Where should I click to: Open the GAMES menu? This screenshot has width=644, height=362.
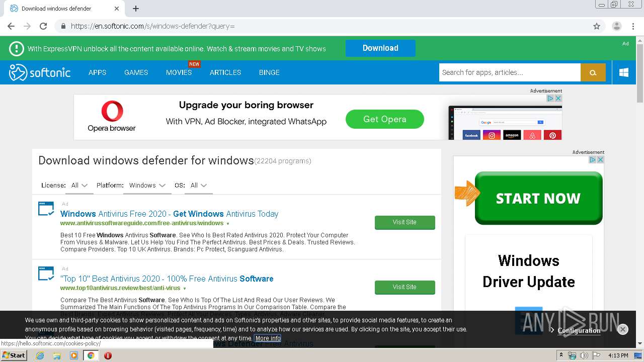[136, 72]
